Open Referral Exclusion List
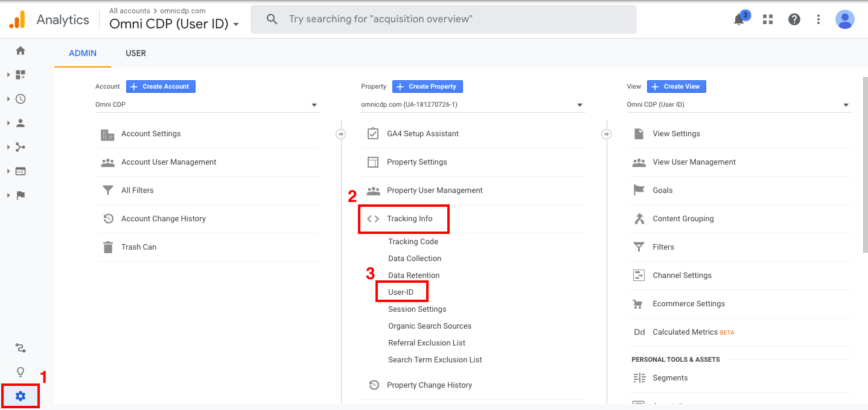Viewport: 868px width, 410px height. click(x=427, y=343)
